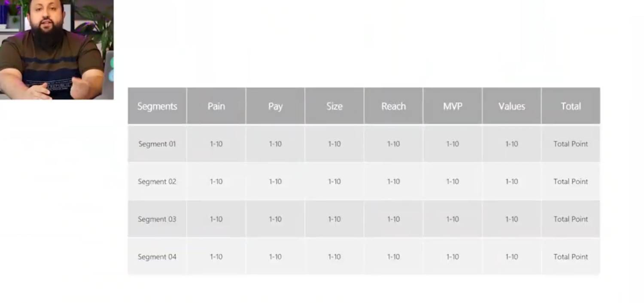644x303 pixels.
Task: Select the Segment 03 row label
Action: pos(157,219)
